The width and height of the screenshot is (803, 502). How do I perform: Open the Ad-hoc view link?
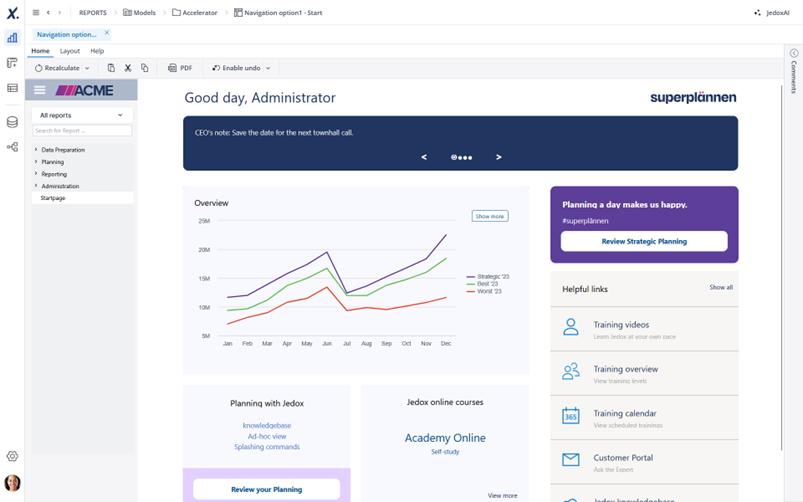point(267,436)
